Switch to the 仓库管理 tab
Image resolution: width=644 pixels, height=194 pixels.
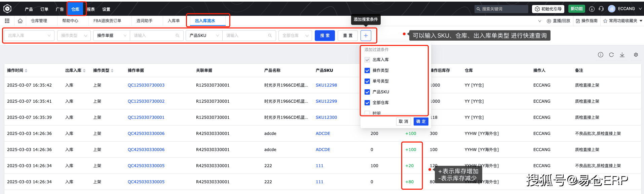point(39,21)
